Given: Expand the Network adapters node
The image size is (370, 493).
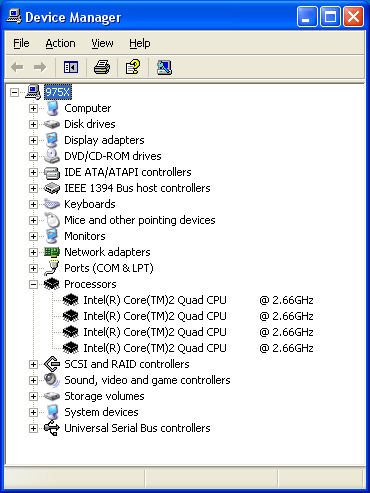Looking at the screenshot, I should pos(33,252).
